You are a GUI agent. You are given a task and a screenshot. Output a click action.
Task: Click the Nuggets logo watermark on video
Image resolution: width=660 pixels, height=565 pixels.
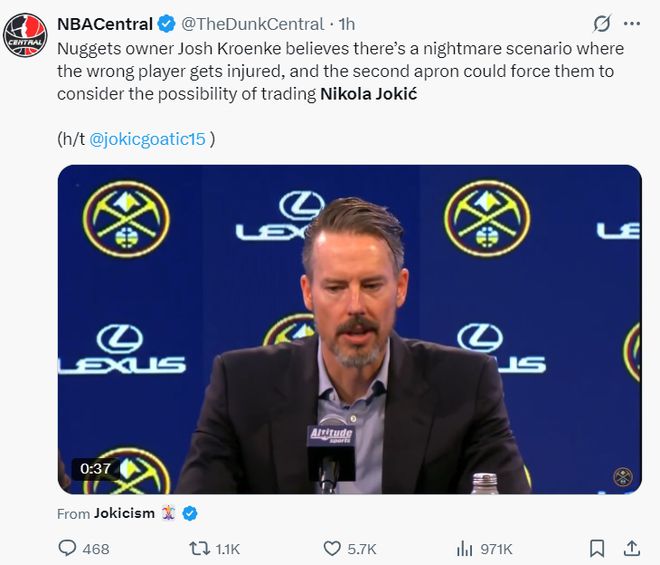click(x=621, y=477)
